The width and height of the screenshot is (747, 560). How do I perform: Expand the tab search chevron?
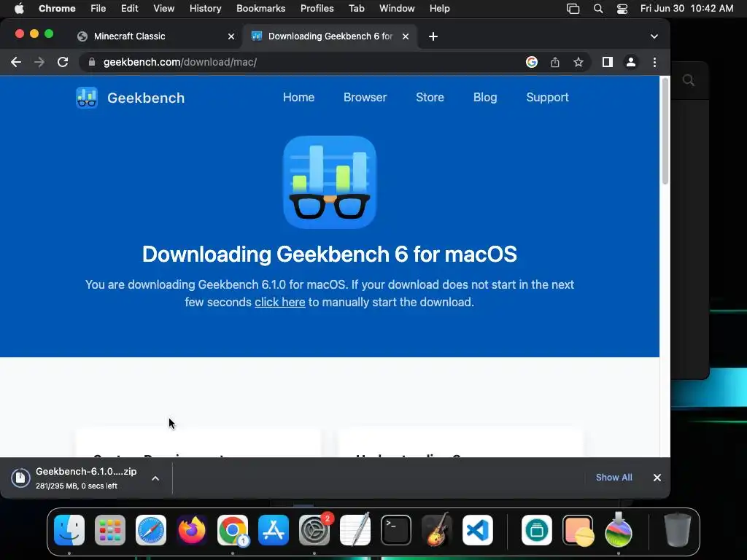tap(654, 36)
